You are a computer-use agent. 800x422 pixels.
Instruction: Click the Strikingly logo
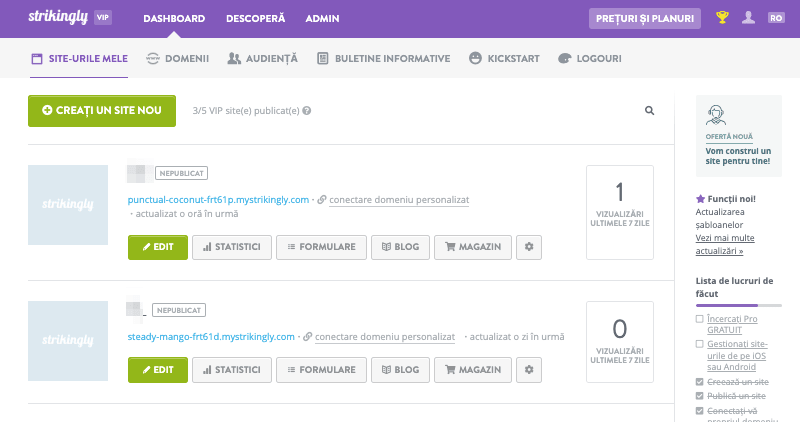58,17
